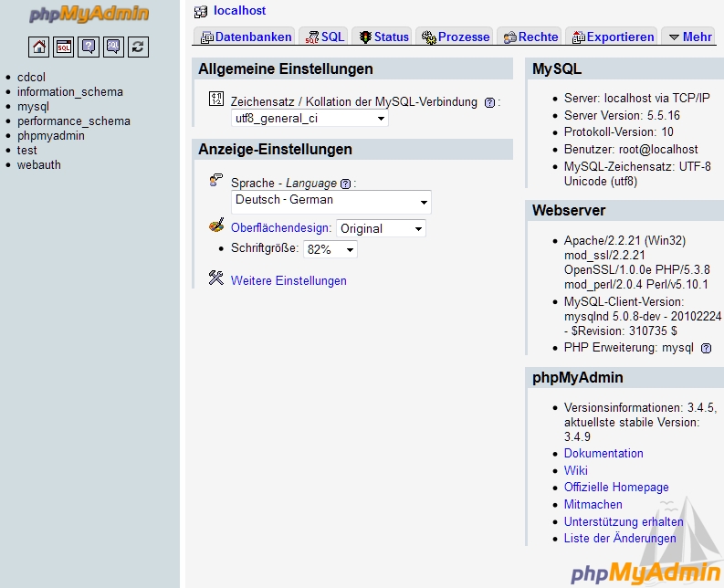Click the Mitmachen link
This screenshot has height=588, width=724.
pyautogui.click(x=593, y=504)
